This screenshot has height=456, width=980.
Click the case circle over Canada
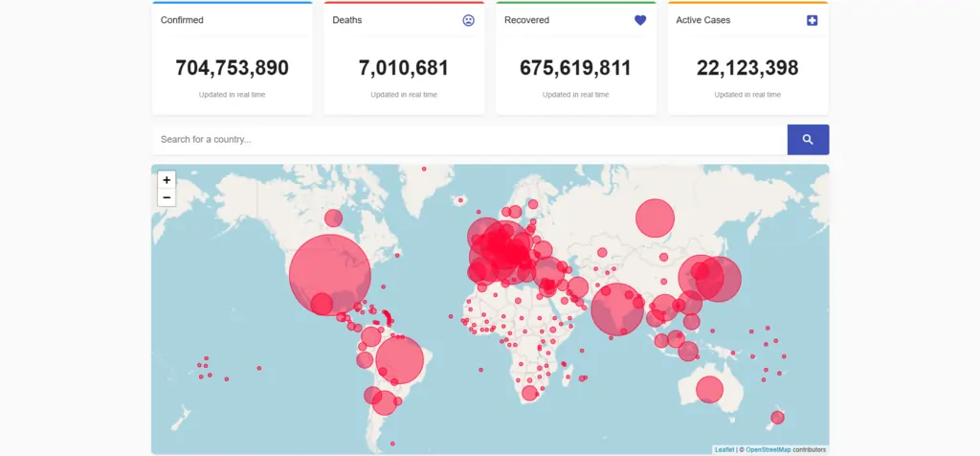(333, 218)
